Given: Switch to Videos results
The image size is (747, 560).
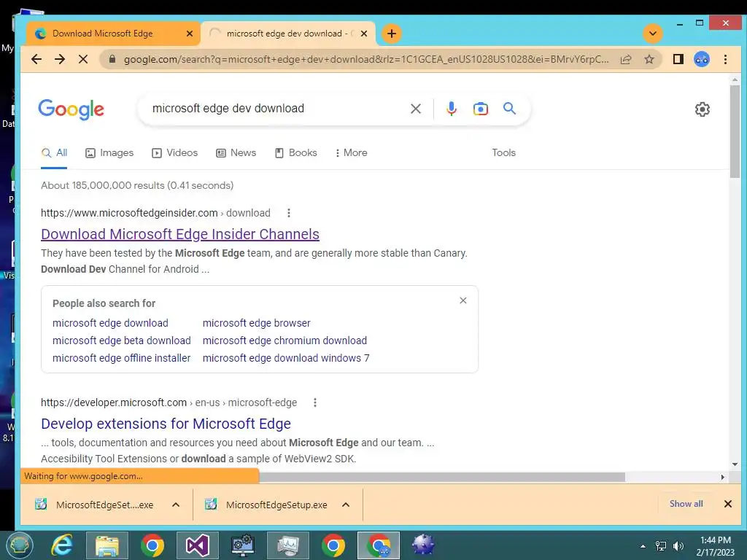Looking at the screenshot, I should click(174, 153).
